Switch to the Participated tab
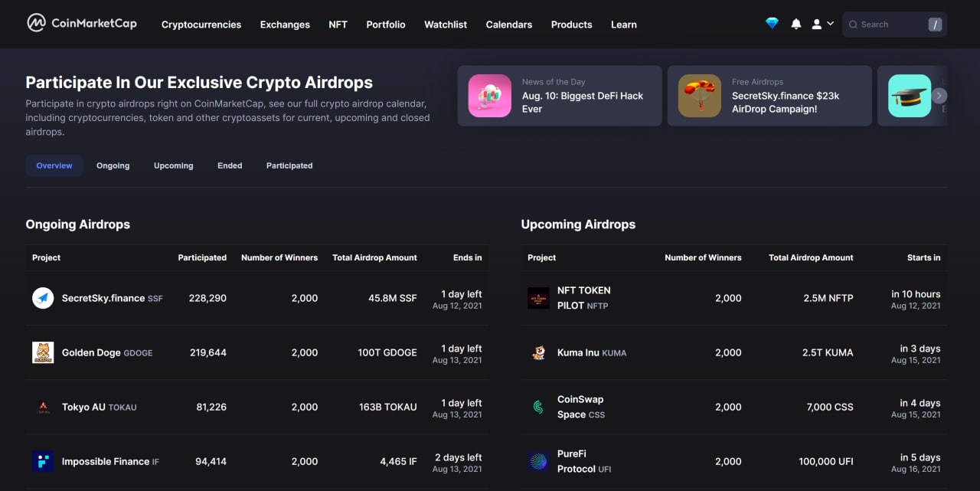The width and height of the screenshot is (980, 491). point(289,165)
